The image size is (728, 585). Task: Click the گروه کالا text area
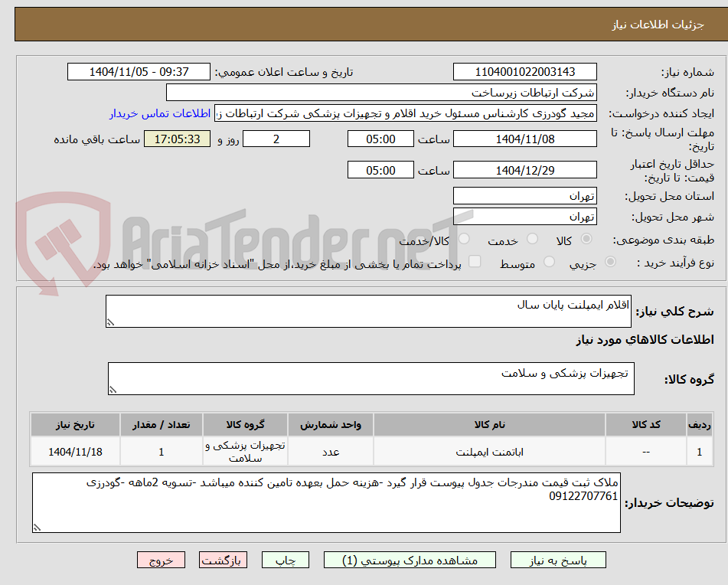coord(371,379)
